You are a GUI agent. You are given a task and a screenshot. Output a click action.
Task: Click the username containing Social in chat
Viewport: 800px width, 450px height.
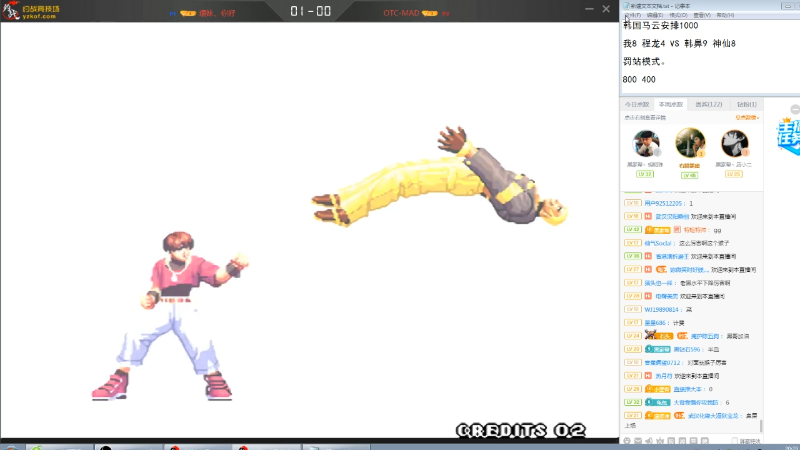(x=659, y=243)
